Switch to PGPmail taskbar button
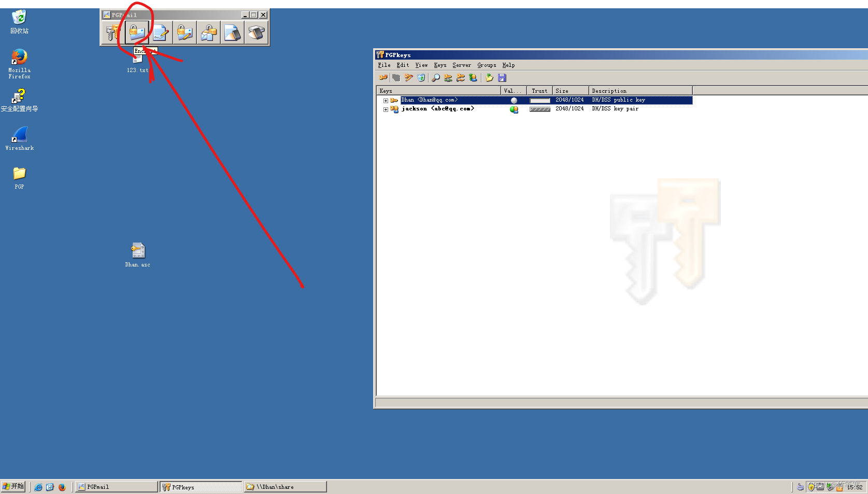The image size is (868, 494). point(117,487)
